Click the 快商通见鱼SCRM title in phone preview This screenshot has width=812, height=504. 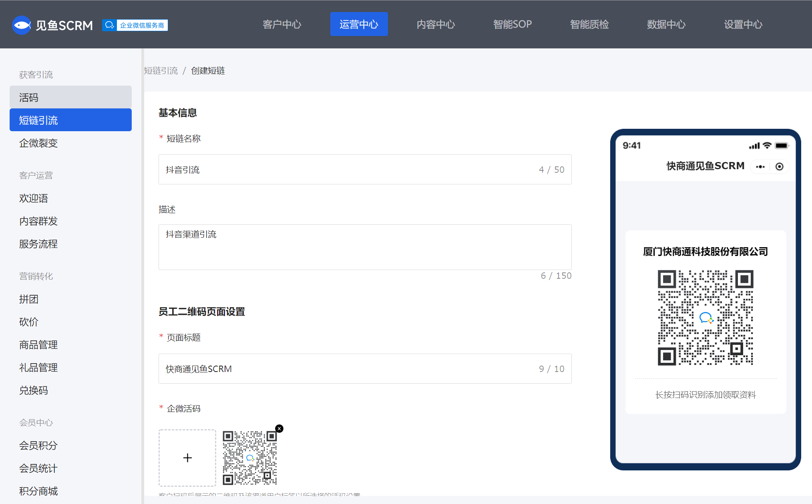coord(705,166)
